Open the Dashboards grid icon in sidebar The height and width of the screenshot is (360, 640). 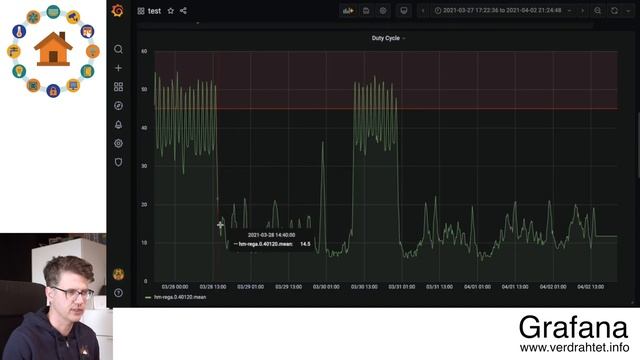pyautogui.click(x=118, y=87)
